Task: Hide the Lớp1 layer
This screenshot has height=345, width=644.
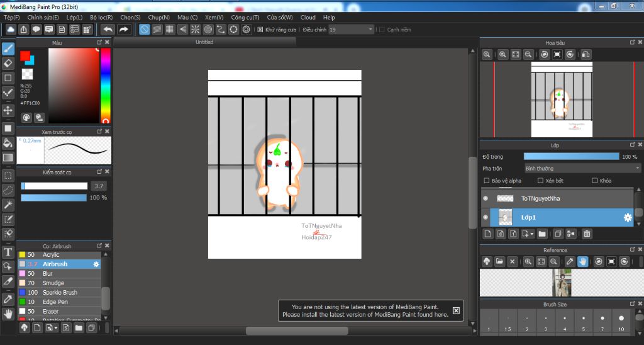Action: [x=486, y=217]
